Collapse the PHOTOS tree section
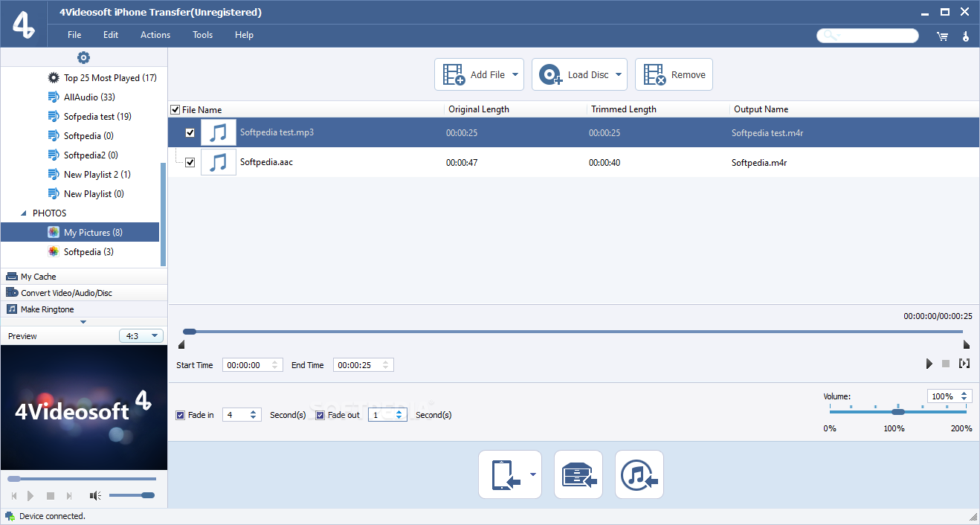 tap(24, 213)
